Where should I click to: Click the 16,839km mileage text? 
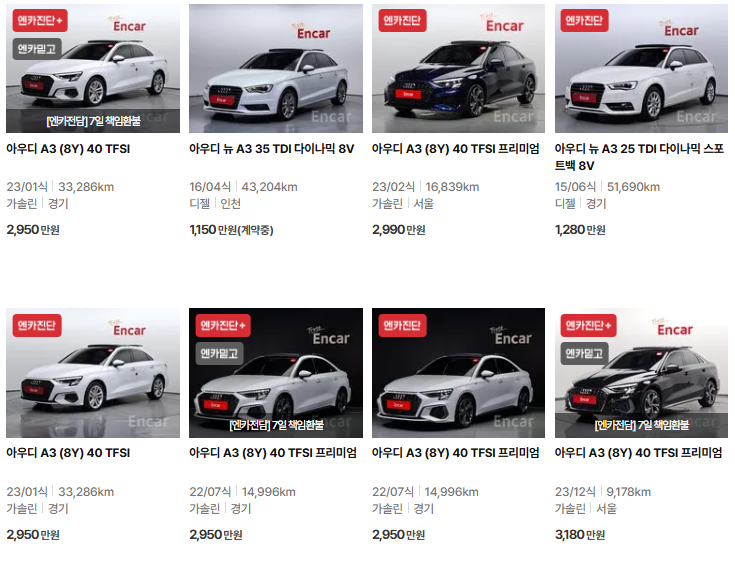coord(452,187)
